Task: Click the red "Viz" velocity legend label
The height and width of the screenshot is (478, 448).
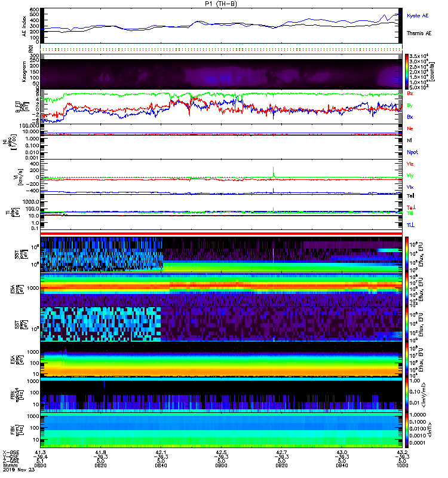Action: pyautogui.click(x=410, y=164)
